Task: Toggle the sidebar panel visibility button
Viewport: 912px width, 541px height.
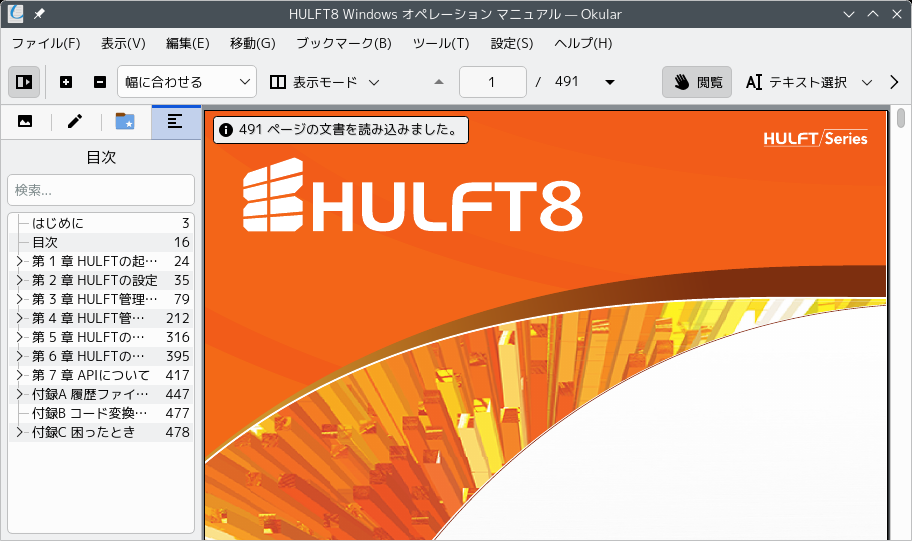Action: [x=24, y=82]
